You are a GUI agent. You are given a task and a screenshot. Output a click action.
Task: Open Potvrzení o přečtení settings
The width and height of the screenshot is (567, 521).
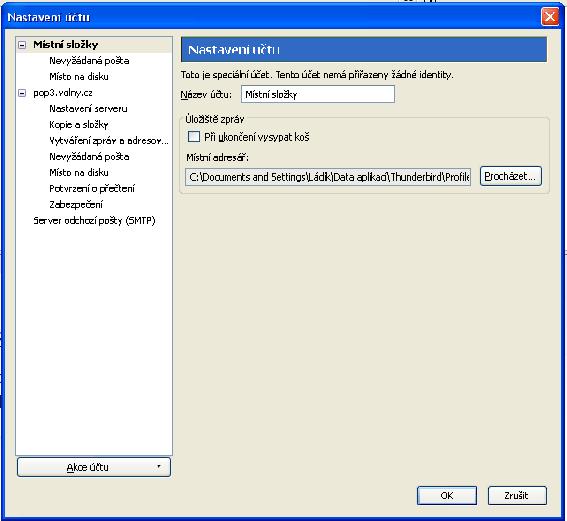click(x=92, y=188)
